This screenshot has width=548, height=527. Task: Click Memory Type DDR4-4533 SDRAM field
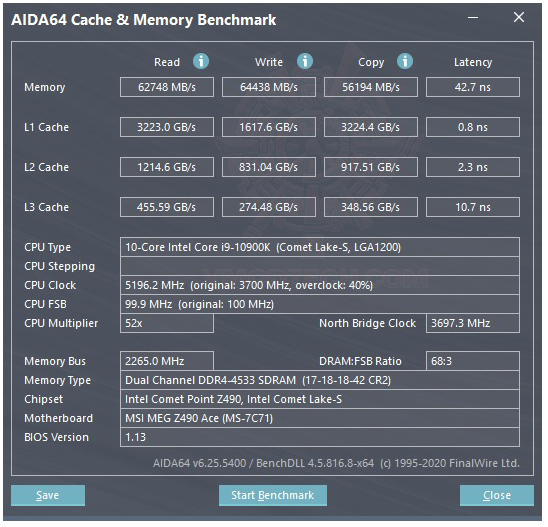(321, 381)
